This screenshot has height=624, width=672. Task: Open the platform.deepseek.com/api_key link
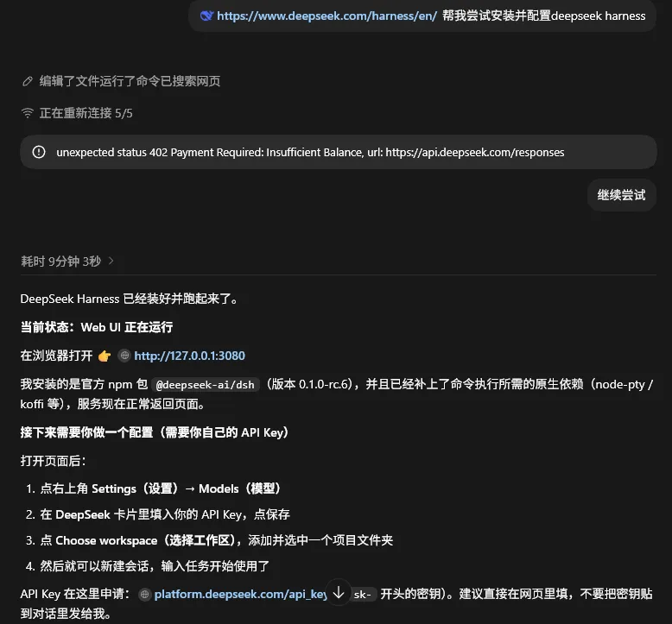click(x=241, y=594)
